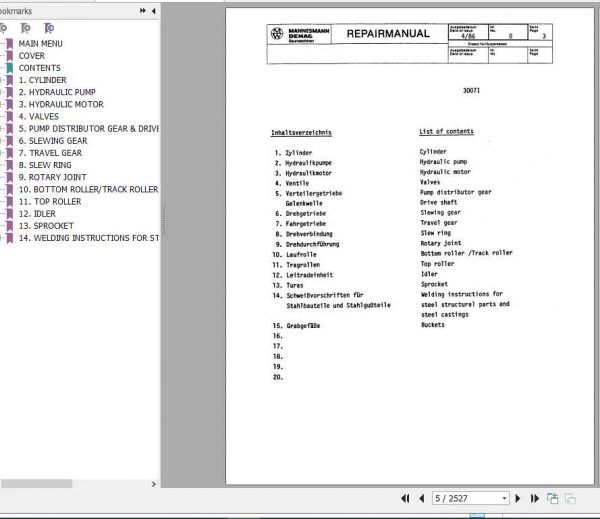Open 5. PUMP DISTRIBUTOR GEAR bookmark
Screen dimensions: 600x519
tap(88, 129)
